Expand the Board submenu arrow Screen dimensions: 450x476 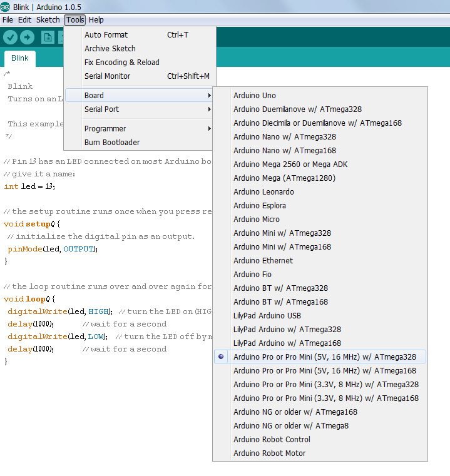click(209, 95)
